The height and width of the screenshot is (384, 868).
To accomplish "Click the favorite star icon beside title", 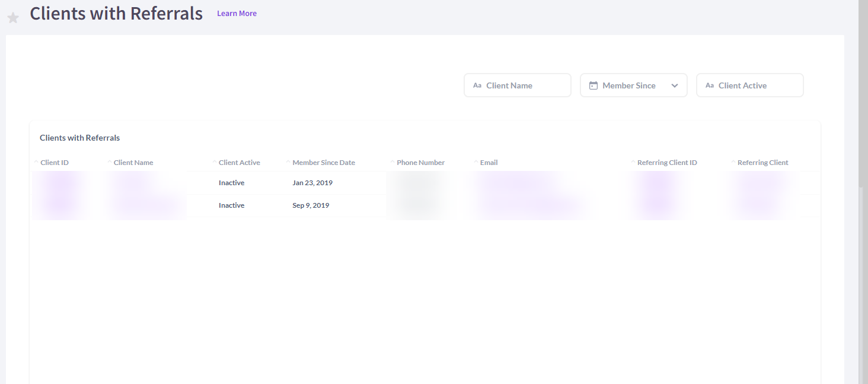I will point(12,18).
